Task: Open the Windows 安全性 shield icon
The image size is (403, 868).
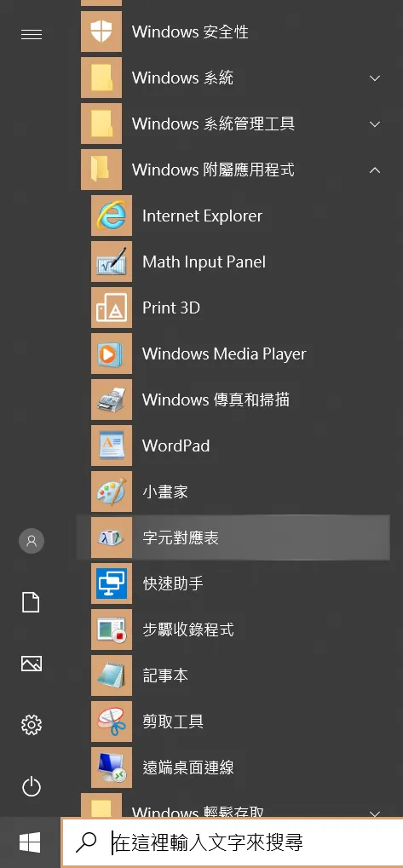Action: pyautogui.click(x=101, y=32)
